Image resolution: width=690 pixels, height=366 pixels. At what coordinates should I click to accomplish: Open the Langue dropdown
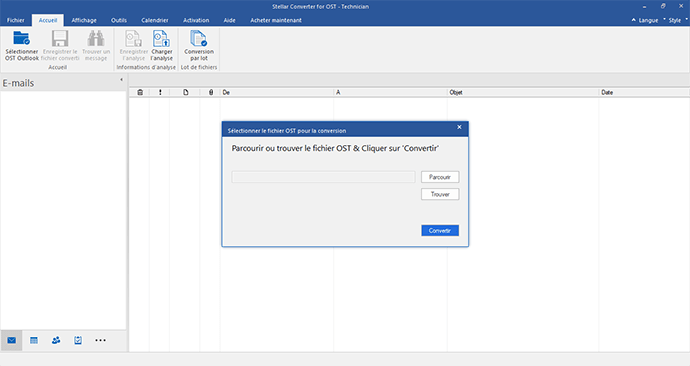(645, 20)
